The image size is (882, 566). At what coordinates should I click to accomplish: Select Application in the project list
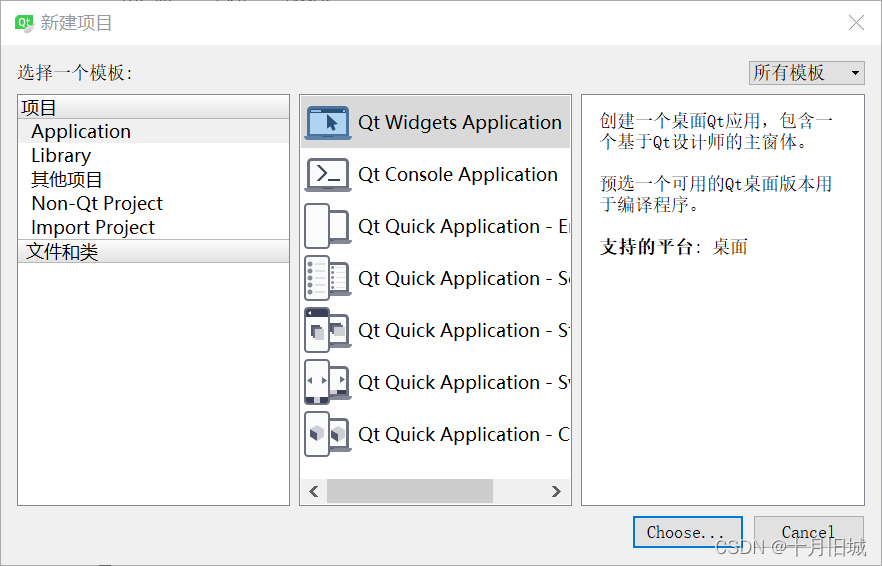(x=154, y=131)
